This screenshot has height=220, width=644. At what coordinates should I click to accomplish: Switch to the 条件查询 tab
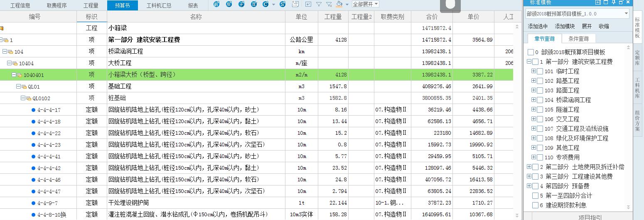[x=578, y=39]
